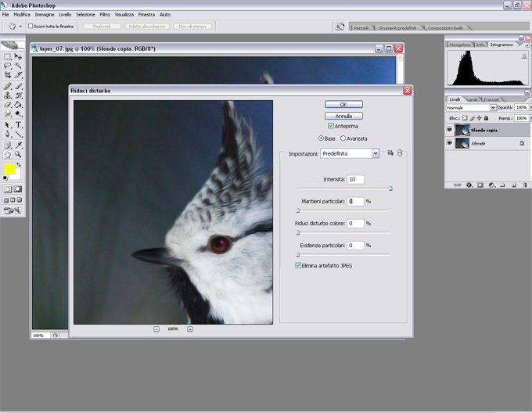This screenshot has height=413, width=532.
Task: Enable Scorri tutte le finestre checkbox
Action: pos(31,26)
